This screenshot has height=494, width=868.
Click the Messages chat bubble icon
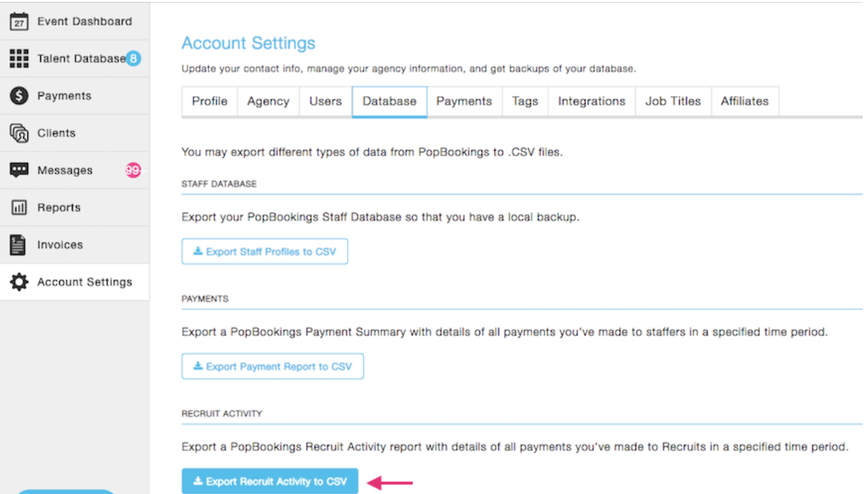click(x=19, y=170)
